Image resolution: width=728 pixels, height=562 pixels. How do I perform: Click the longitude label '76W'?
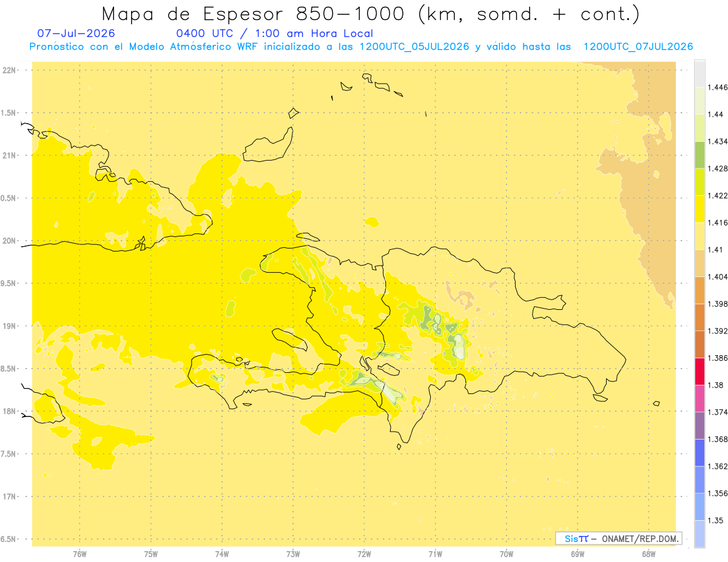79,554
